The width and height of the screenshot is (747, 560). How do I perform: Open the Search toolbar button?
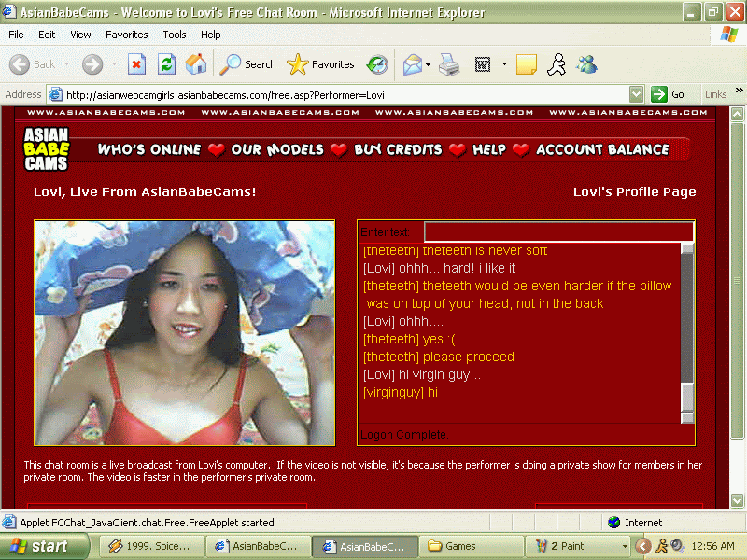248,64
